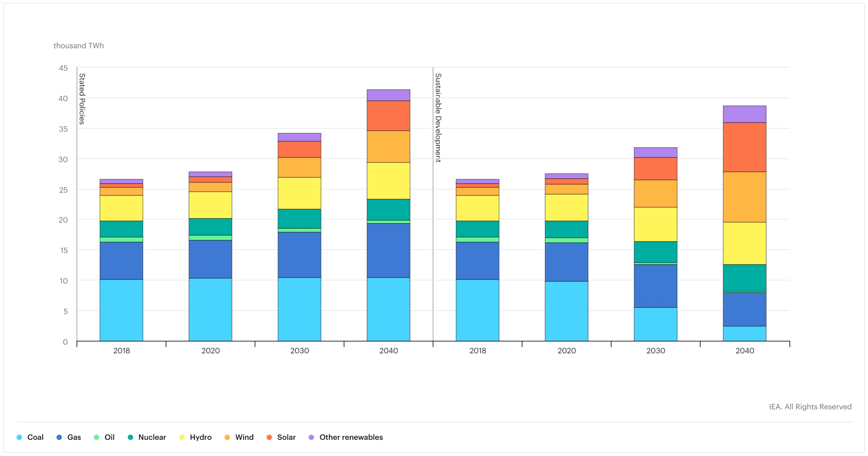868x456 pixels.
Task: Click the Solar legend marker
Action: pyautogui.click(x=269, y=437)
